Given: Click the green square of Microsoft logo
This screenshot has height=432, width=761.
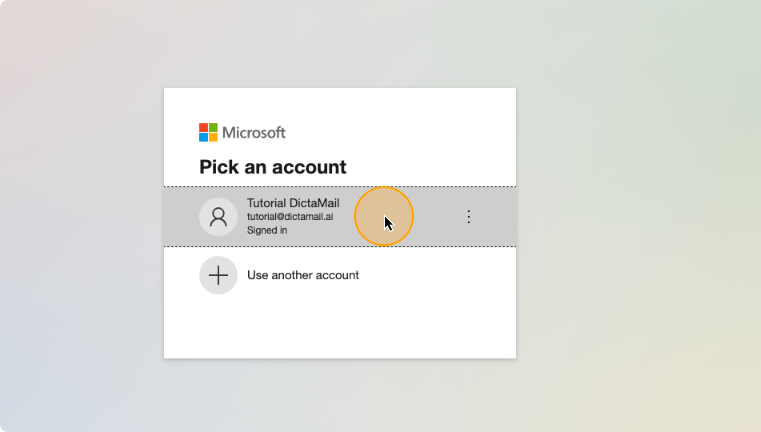Looking at the screenshot, I should click(213, 128).
